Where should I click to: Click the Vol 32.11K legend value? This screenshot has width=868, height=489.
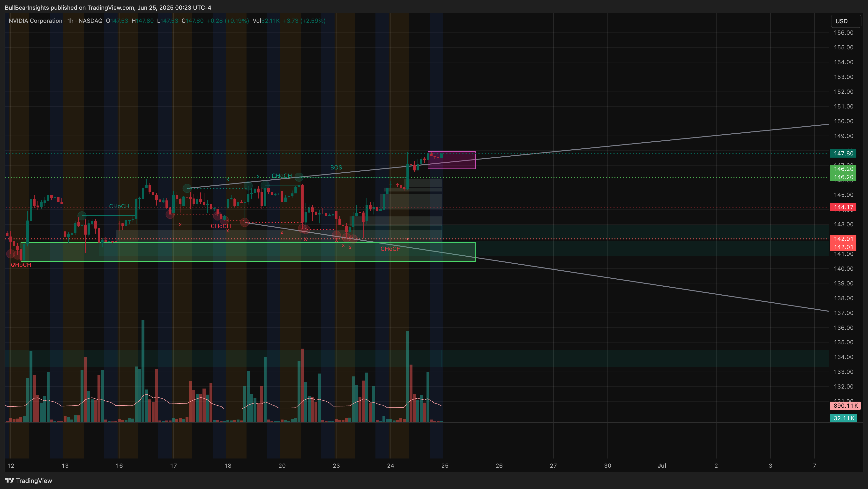(x=266, y=21)
